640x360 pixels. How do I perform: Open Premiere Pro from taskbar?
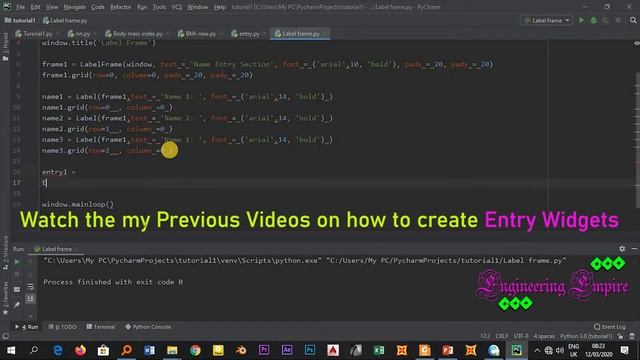[264, 350]
